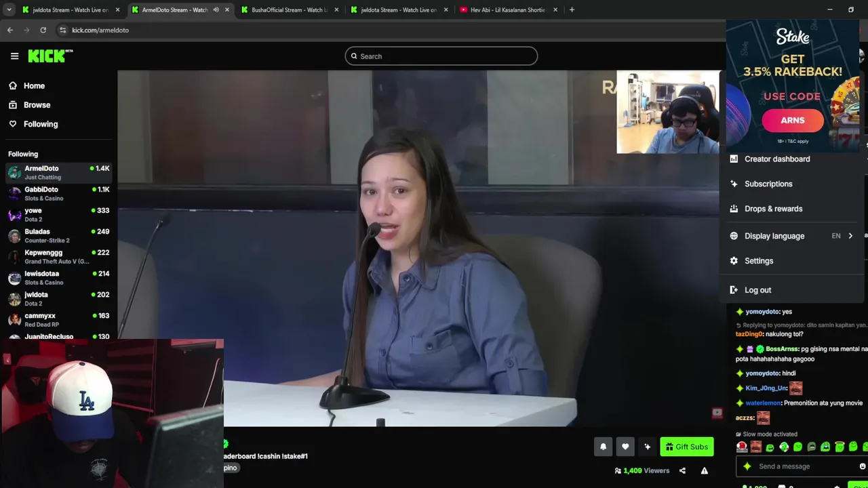Open yowe Dota 2 channel in sidebar

coord(58,215)
